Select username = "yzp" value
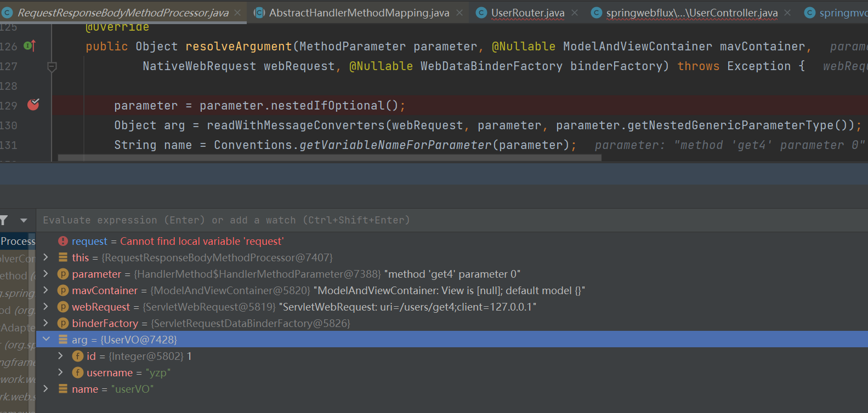Screen dimensions: 868x413 [x=158, y=372]
